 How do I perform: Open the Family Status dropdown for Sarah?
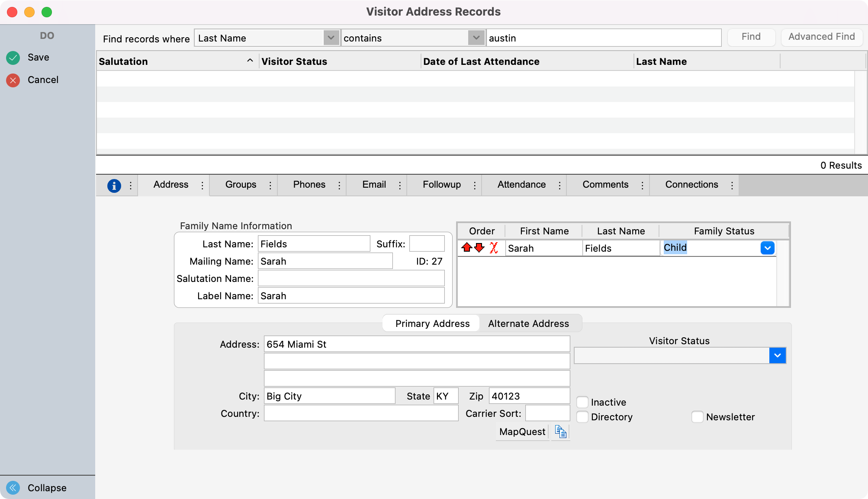coord(767,248)
